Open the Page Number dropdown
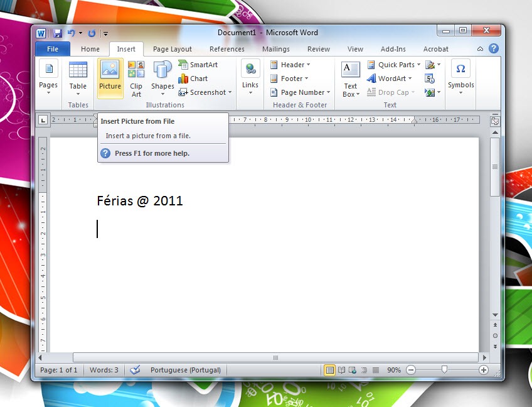The image size is (532, 407). (300, 92)
